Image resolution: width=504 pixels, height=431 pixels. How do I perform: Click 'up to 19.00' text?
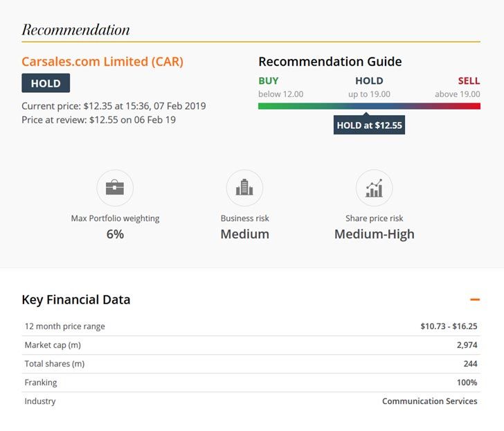tap(369, 94)
